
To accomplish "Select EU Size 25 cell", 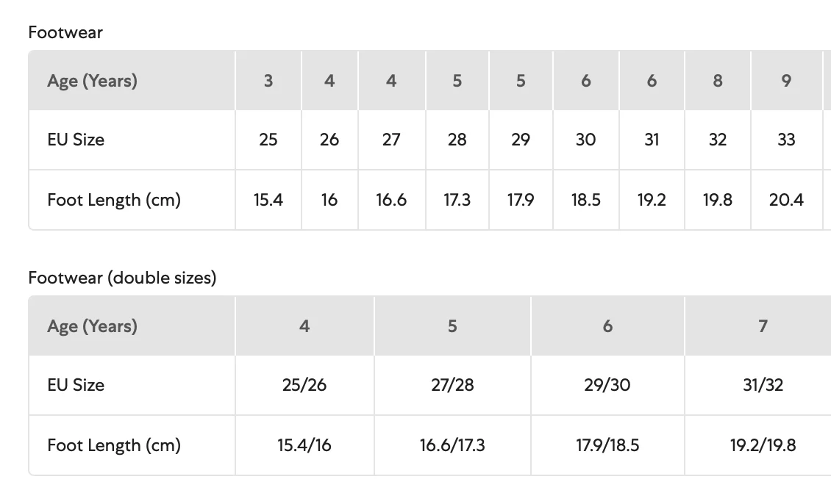I will (268, 140).
